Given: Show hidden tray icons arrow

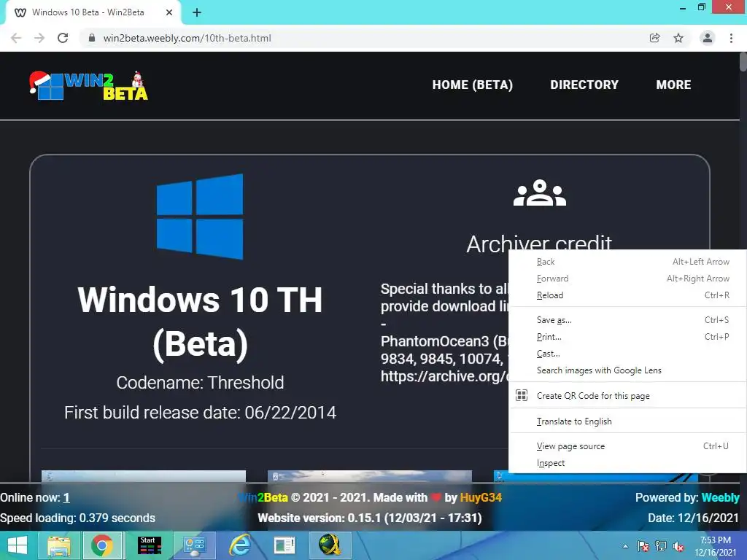Looking at the screenshot, I should 625,546.
